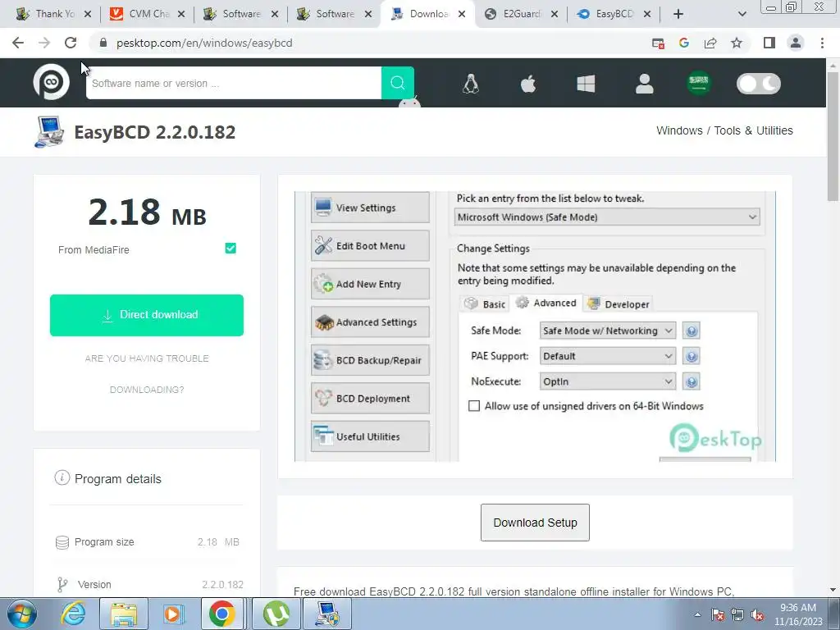Switch to the first Software tab
Screen dimensions: 840x630
point(240,14)
